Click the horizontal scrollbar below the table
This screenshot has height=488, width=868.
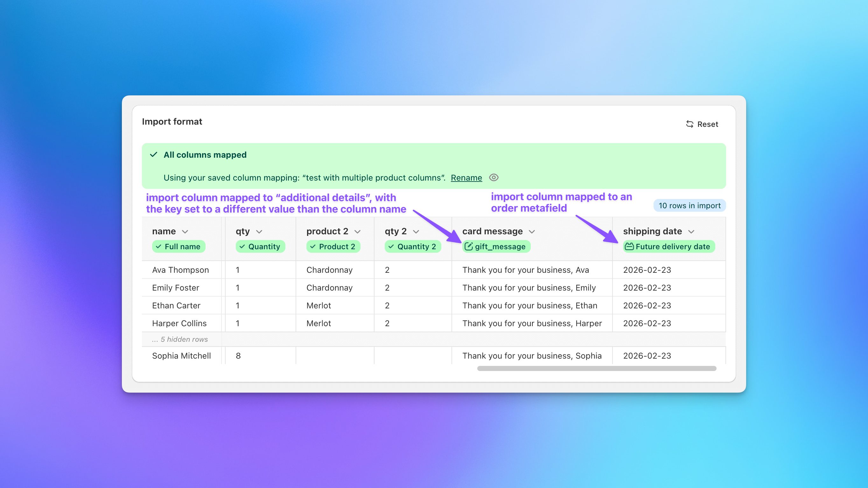pyautogui.click(x=596, y=368)
